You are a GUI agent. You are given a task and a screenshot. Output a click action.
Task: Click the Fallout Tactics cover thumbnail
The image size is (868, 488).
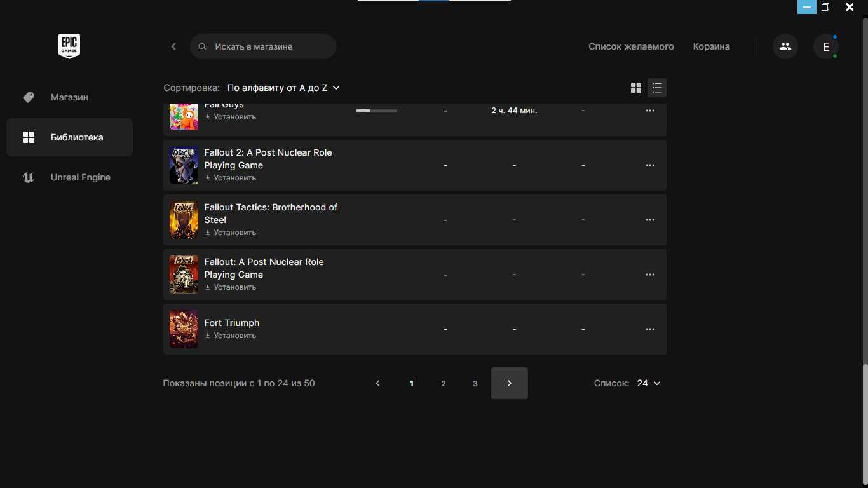click(x=184, y=220)
